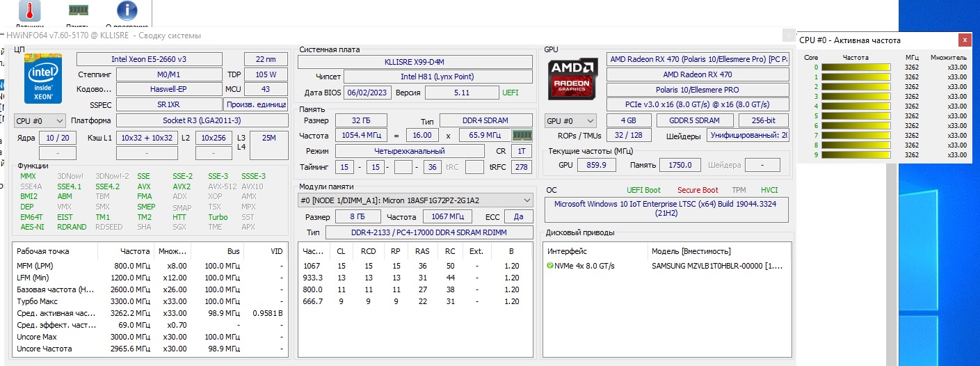Click the VID column header

coord(276,251)
